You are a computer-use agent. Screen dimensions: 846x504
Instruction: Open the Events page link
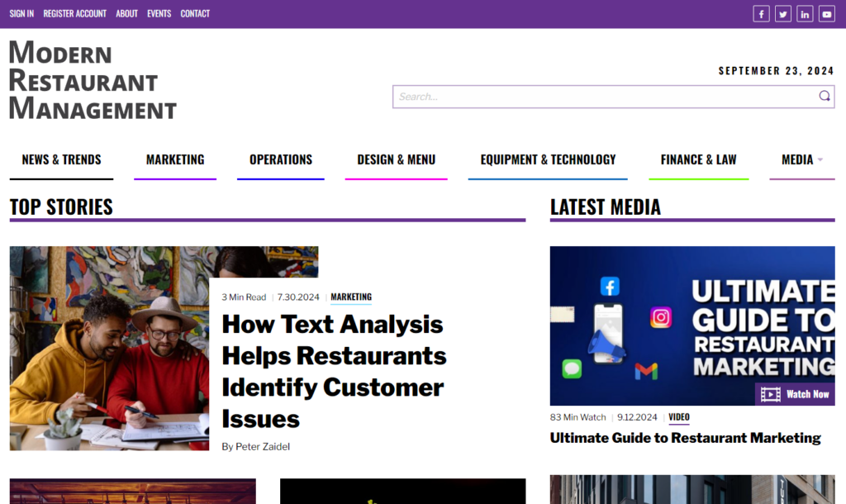coord(159,13)
